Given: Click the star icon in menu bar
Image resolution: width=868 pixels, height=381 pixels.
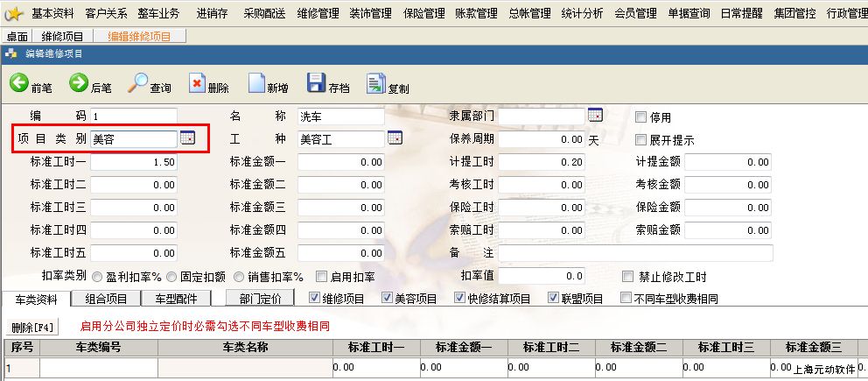Looking at the screenshot, I should (14, 14).
